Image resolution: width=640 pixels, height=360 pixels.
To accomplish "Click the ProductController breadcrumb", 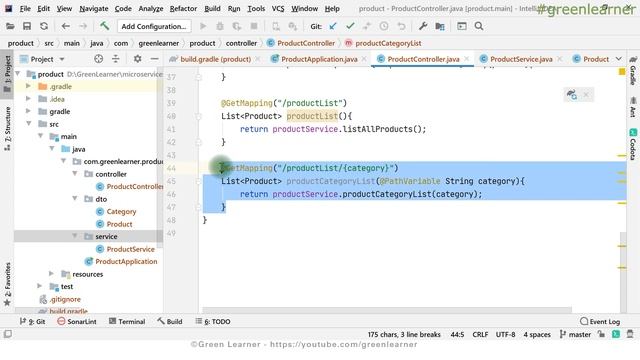I will point(301,43).
